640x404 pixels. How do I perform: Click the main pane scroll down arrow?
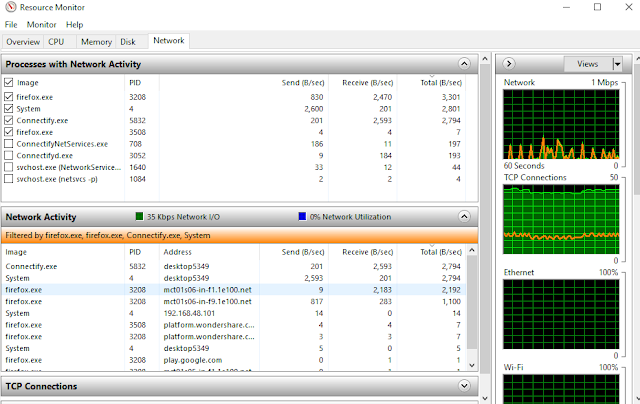[485, 398]
